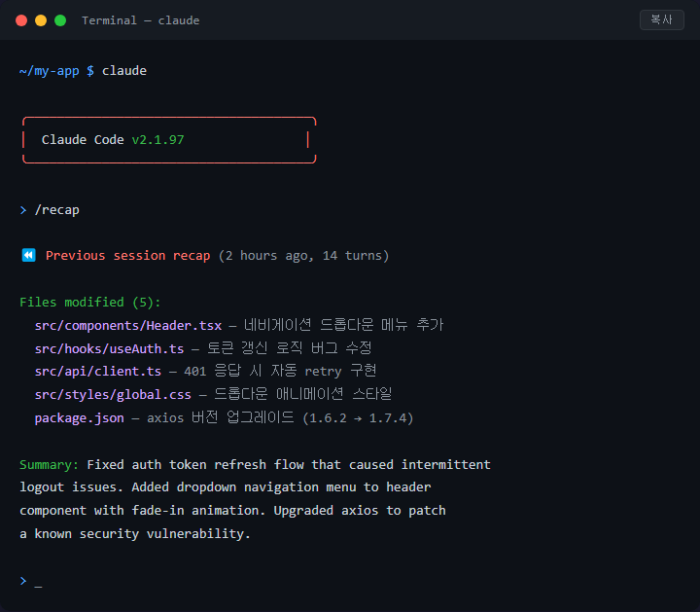Image resolution: width=700 pixels, height=612 pixels.
Task: Click the src/hooks/useAuth.ts file path
Action: [x=109, y=349]
